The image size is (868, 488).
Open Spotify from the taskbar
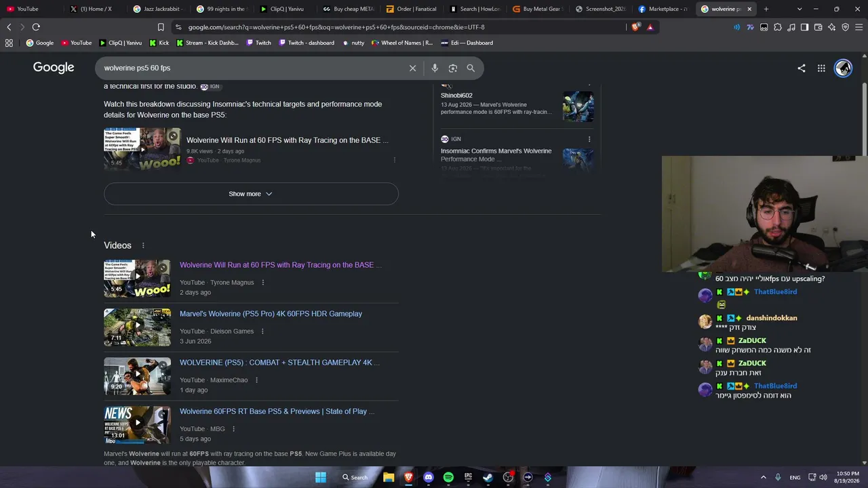[x=448, y=477]
